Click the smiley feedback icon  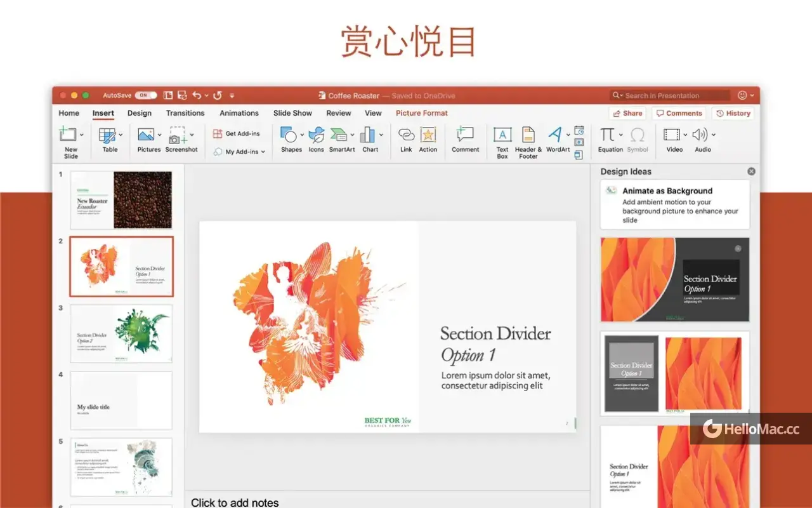pos(742,95)
